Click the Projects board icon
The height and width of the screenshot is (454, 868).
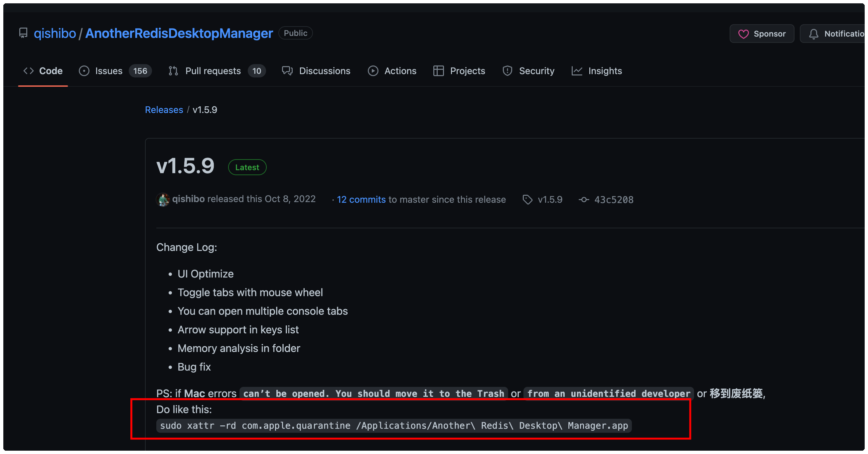click(x=438, y=71)
